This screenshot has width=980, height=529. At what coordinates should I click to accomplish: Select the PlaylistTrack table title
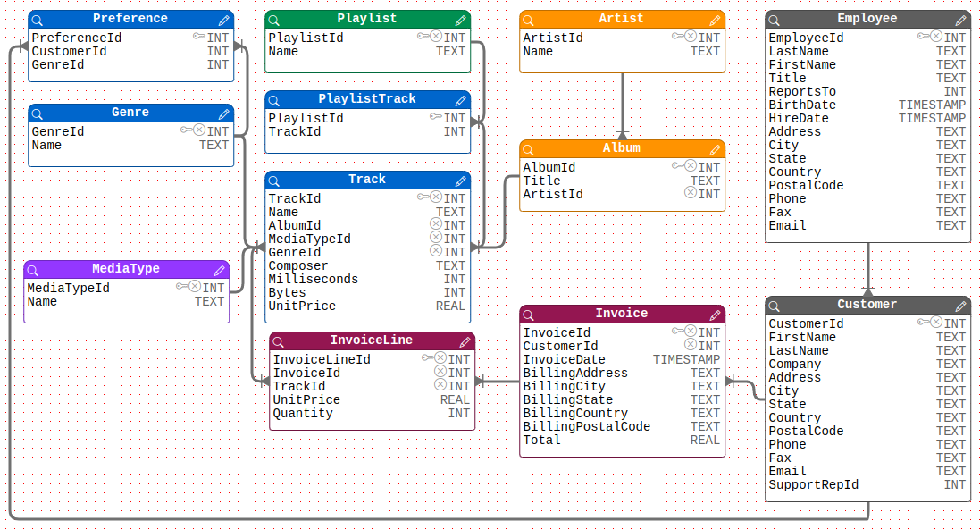[x=367, y=98]
